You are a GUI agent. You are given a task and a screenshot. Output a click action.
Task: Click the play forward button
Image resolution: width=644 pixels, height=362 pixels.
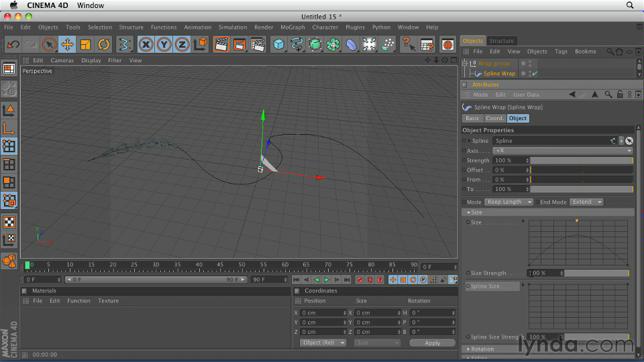[x=327, y=280]
